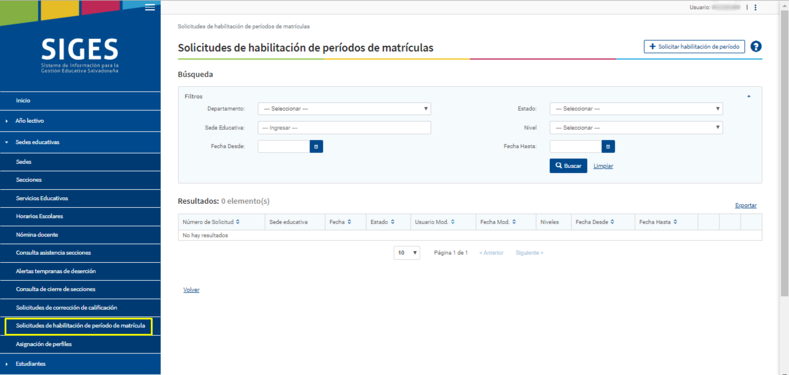Open the blue help question mark icon
This screenshot has width=789, height=375.
coord(756,46)
